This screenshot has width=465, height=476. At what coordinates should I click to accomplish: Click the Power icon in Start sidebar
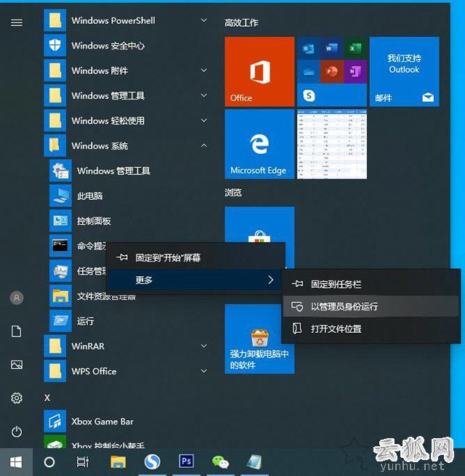click(17, 432)
